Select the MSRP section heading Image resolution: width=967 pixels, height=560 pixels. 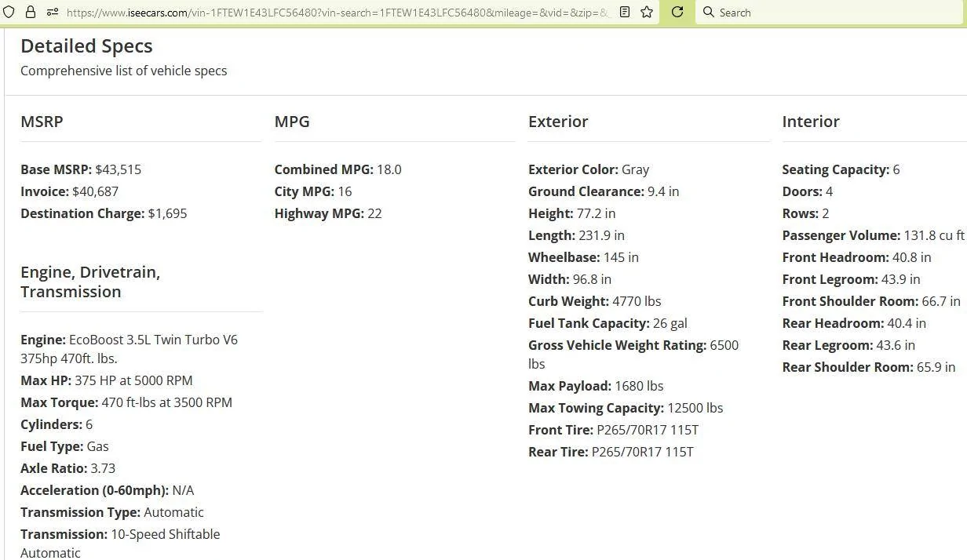42,122
